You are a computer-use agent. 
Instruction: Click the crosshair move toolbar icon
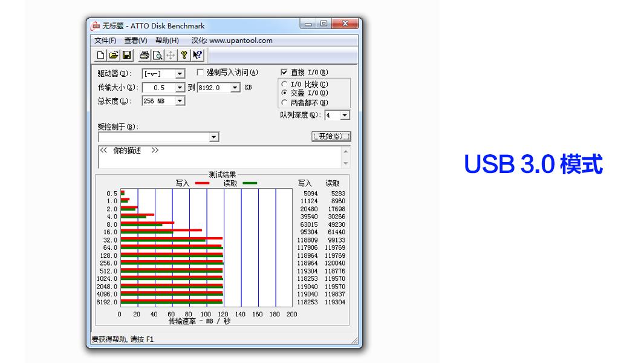pos(171,55)
